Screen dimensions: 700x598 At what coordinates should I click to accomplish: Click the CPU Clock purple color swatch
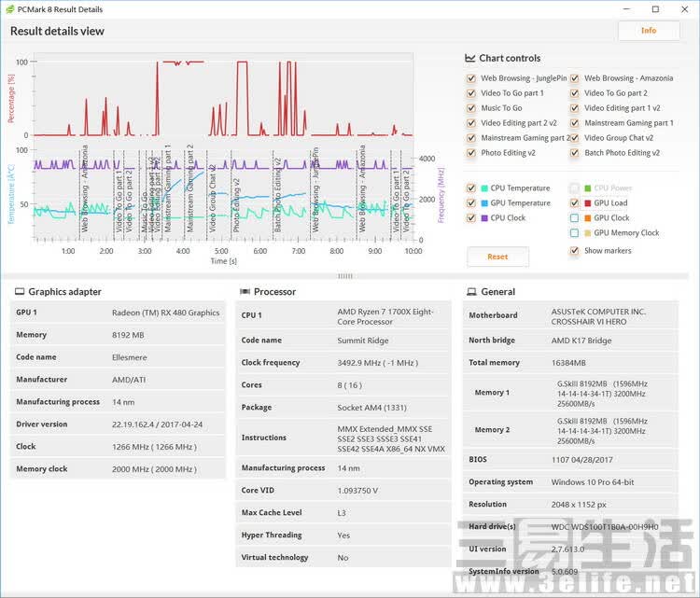(484, 218)
